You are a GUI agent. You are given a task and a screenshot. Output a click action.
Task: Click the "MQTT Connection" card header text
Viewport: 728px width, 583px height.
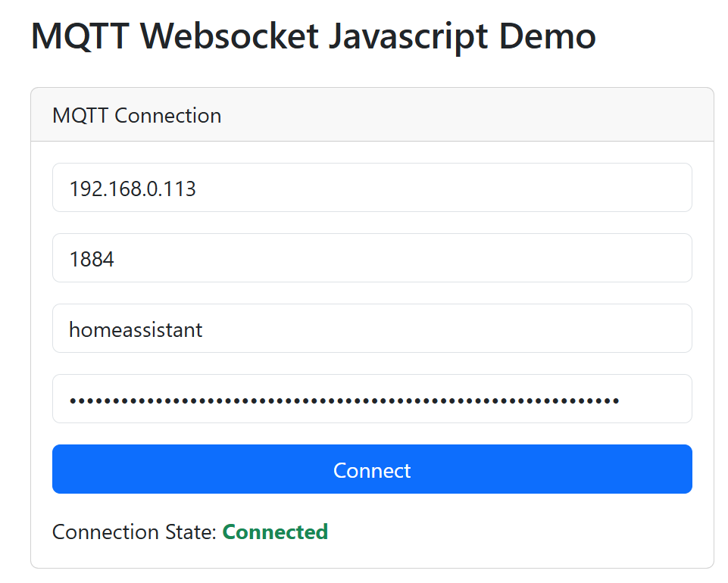click(136, 116)
